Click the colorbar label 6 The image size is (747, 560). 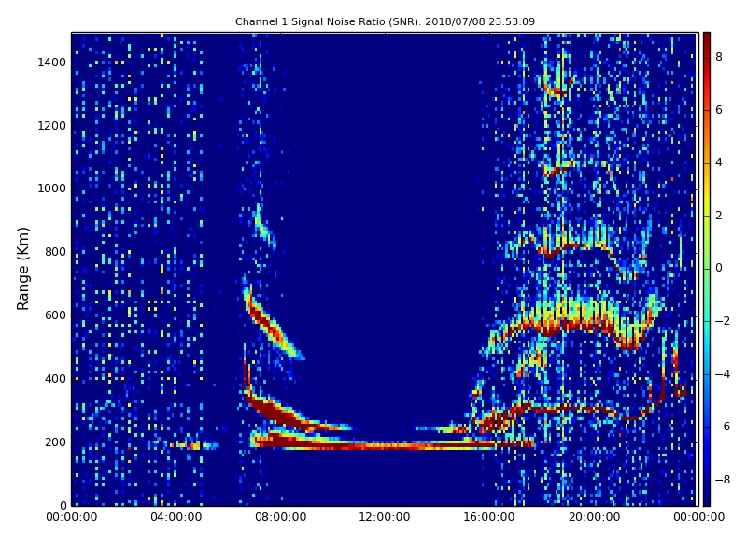(719, 110)
